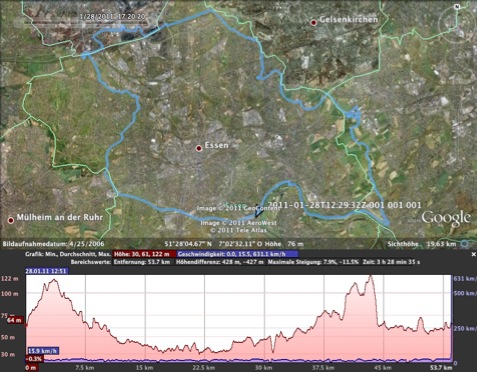Image resolution: width=477 pixels, height=372 pixels.
Task: Click the black track position arrow on map
Action: [256, 212]
